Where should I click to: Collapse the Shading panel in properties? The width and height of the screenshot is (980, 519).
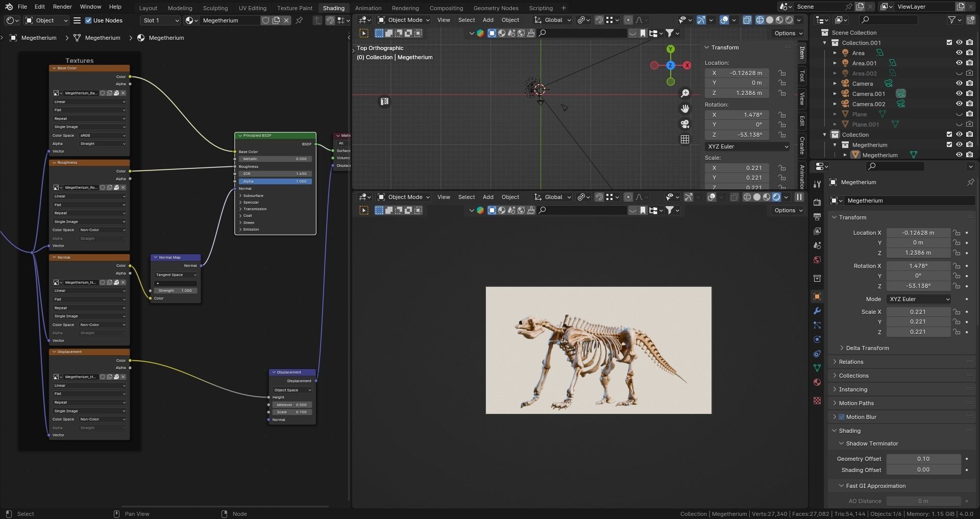[x=849, y=431]
